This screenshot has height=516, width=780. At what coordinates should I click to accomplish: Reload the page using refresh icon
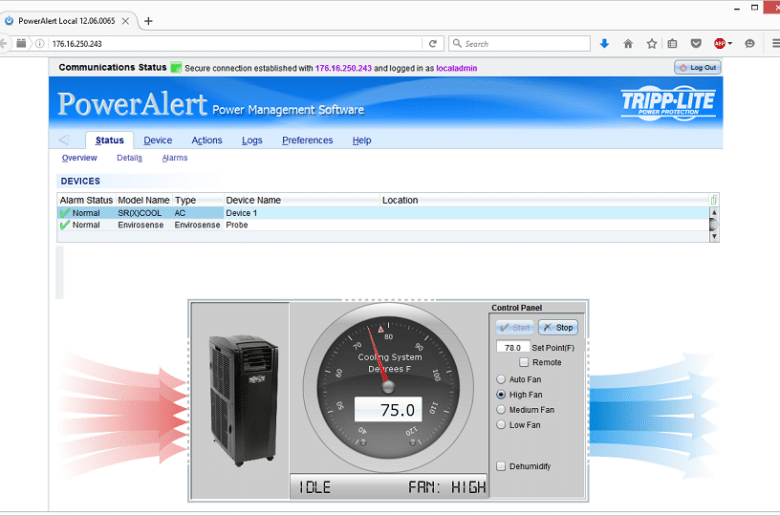[x=433, y=44]
